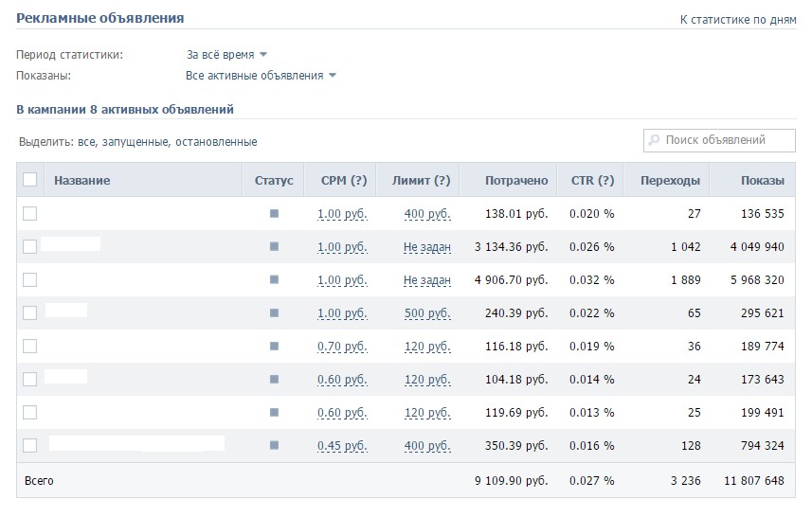Tick checkbox of row with 136 535 impressions
The image size is (812, 517).
(30, 213)
